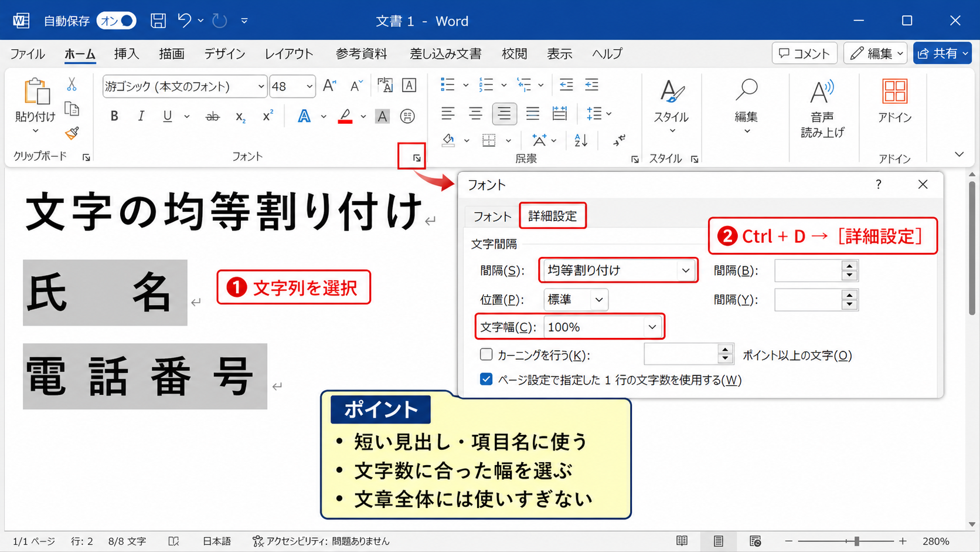Click the accessibility status in status bar
The height and width of the screenshot is (552, 980).
[x=321, y=541]
